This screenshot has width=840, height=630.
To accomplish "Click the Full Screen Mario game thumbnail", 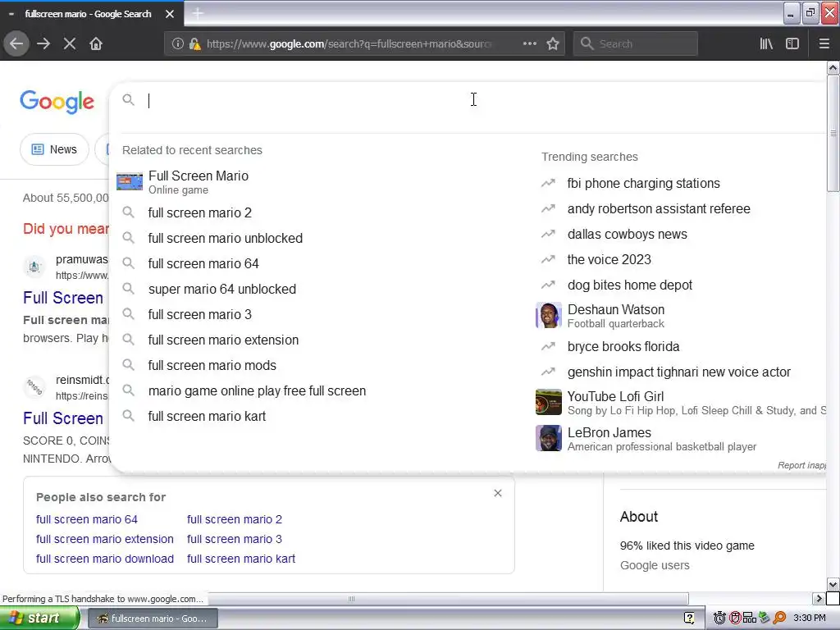I will click(130, 182).
